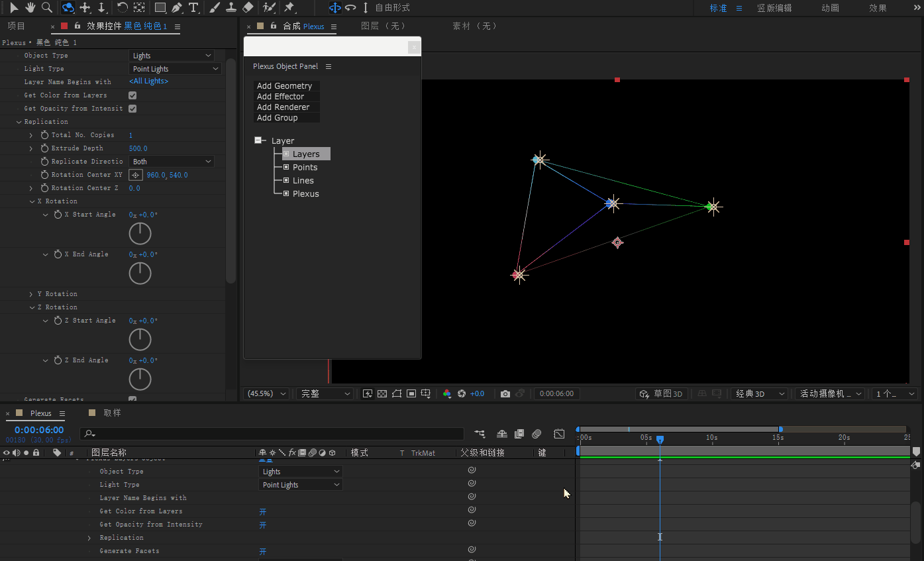Open the Object Type dropdown in effect controls
This screenshot has width=924, height=561.
172,56
